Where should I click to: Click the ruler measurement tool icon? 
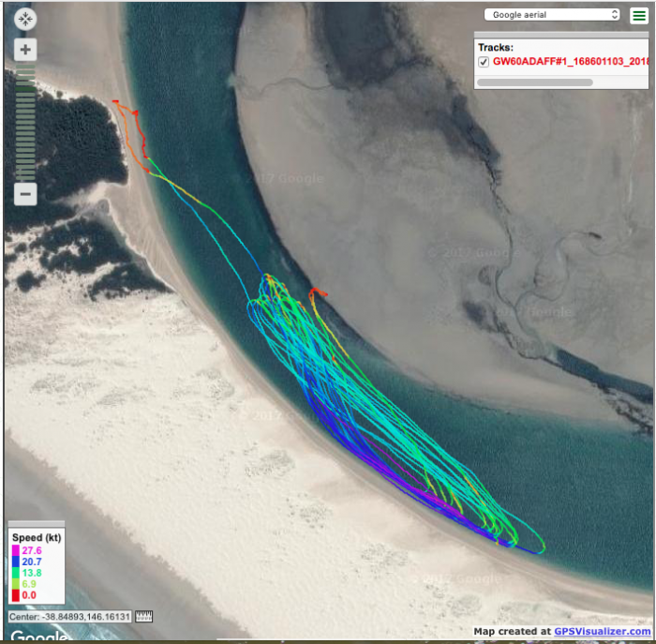tap(143, 616)
